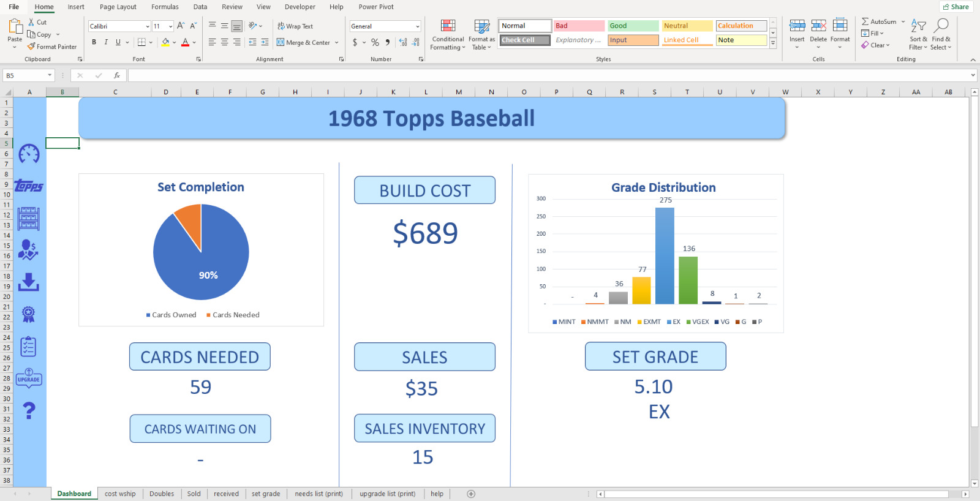Click the BUILD COST button
This screenshot has height=501, width=980.
click(x=425, y=190)
